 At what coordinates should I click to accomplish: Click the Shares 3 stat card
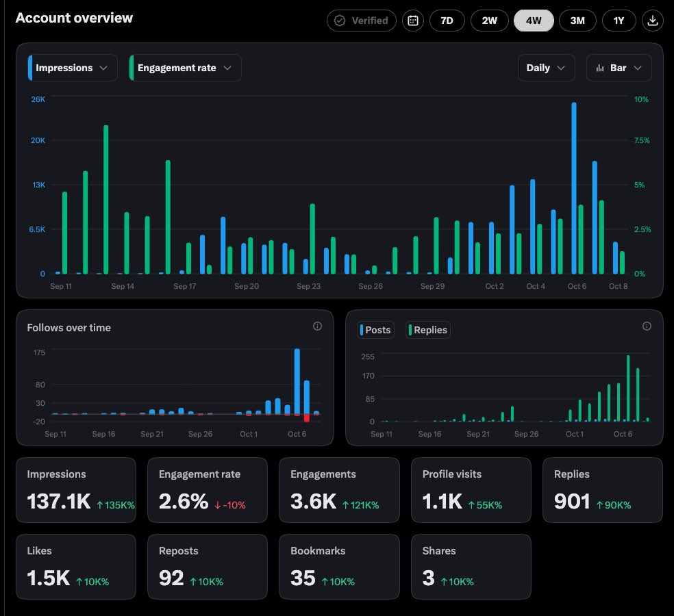(471, 567)
